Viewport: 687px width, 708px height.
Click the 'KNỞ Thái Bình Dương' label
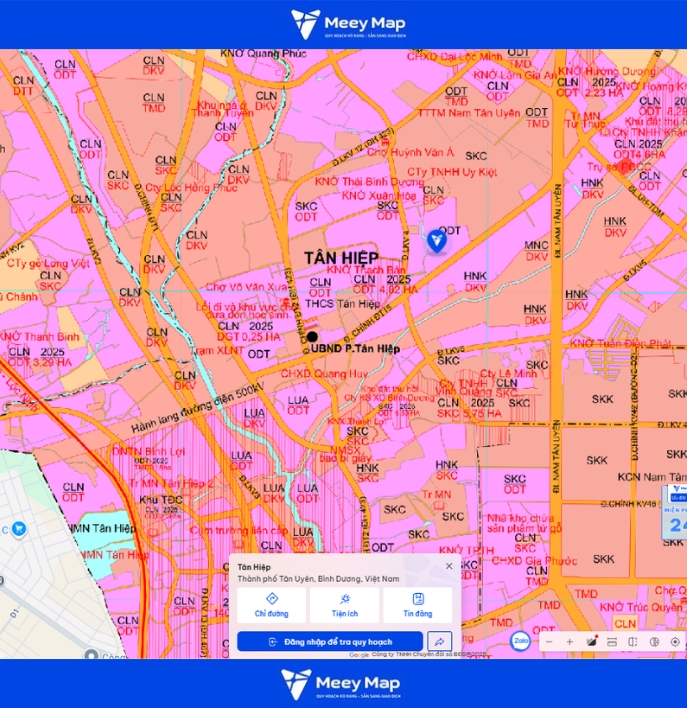point(369,182)
